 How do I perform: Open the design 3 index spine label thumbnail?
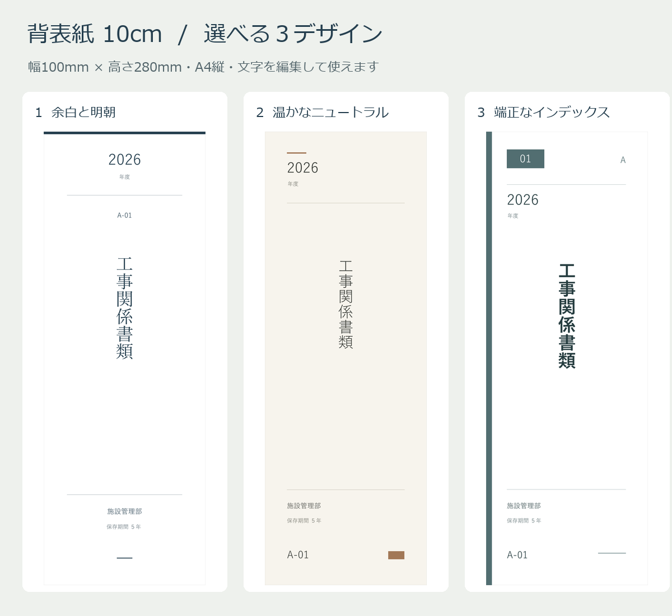click(567, 358)
